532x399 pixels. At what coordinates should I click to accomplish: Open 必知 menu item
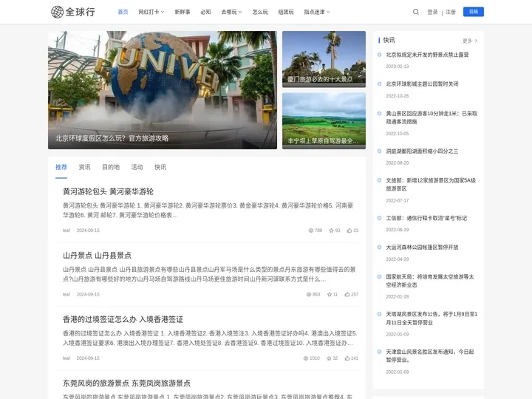[x=205, y=12]
